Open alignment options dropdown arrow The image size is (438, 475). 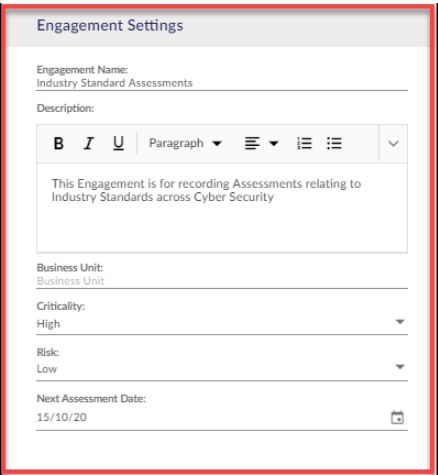(274, 144)
